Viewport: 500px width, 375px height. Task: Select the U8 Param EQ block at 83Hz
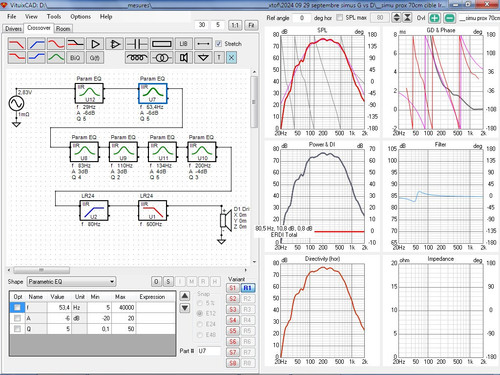84,152
